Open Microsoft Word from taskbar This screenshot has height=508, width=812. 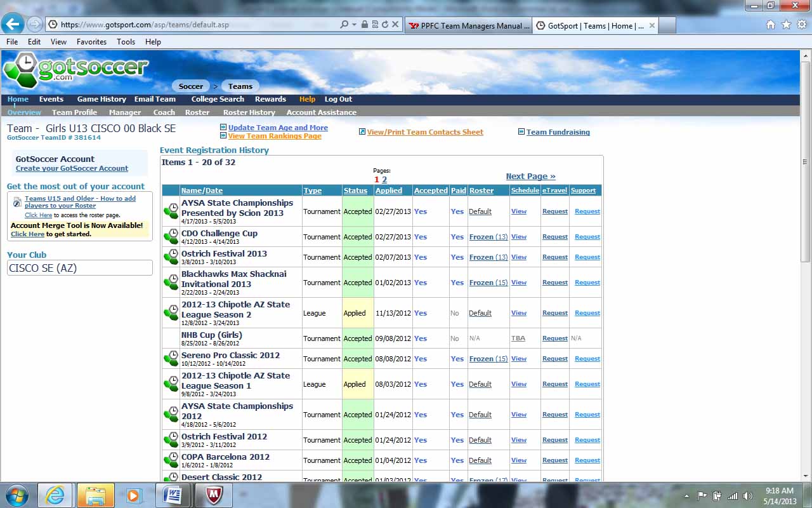[173, 495]
